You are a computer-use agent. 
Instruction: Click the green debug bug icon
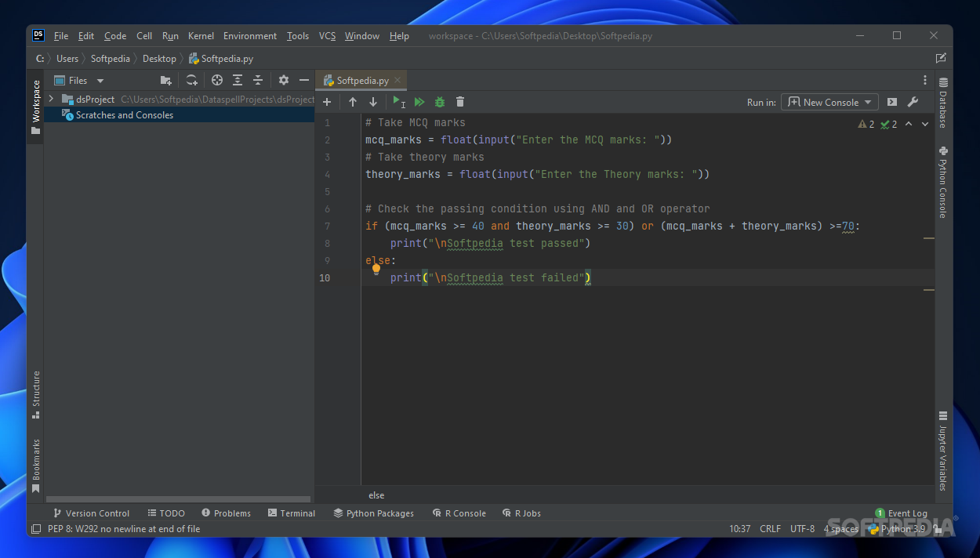point(440,102)
